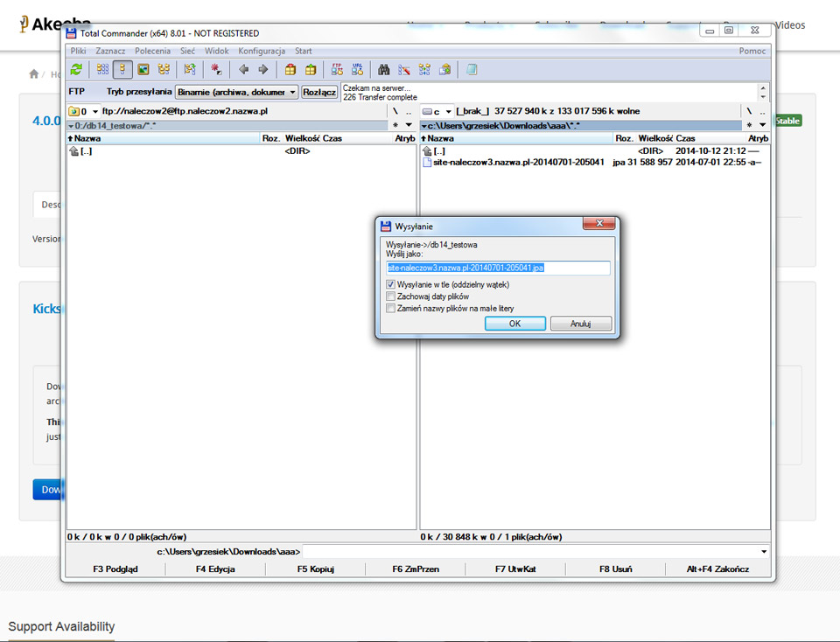
Task: Open the Konfiguracja menu
Action: (x=262, y=51)
